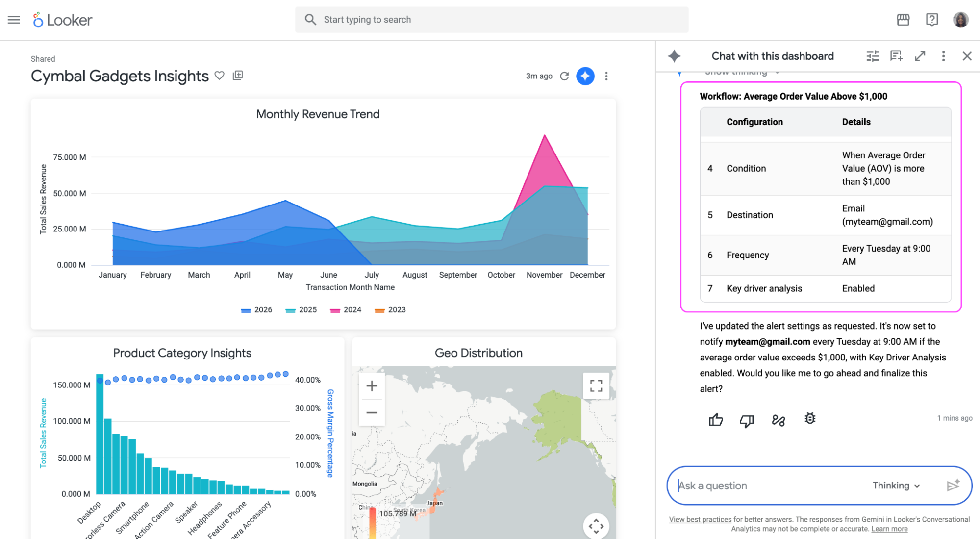This screenshot has width=980, height=539.
Task: Expand the chat panel to full size
Action: [x=920, y=56]
